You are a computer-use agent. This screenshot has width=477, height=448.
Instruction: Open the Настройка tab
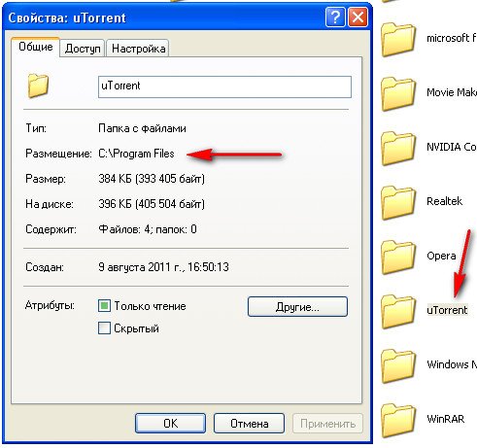(x=138, y=49)
